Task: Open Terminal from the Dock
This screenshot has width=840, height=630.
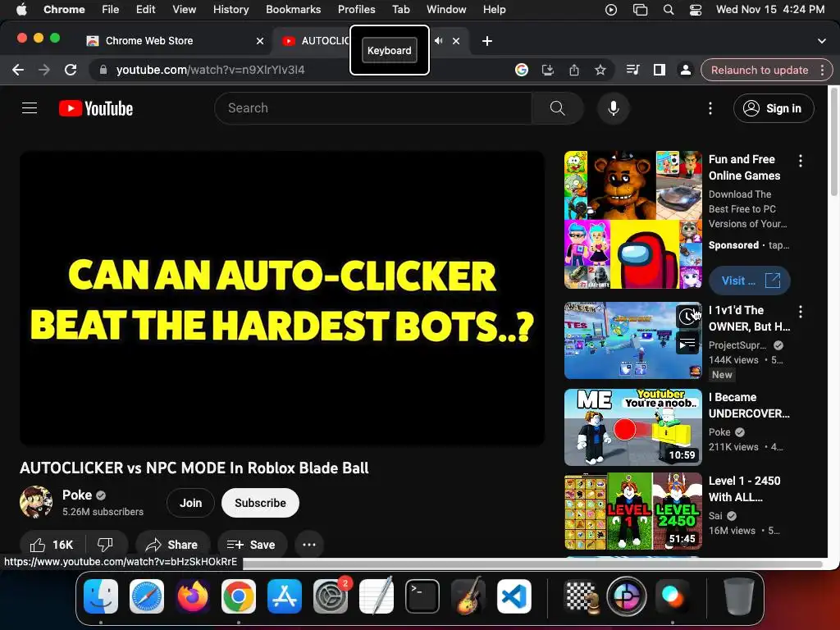Action: click(422, 596)
